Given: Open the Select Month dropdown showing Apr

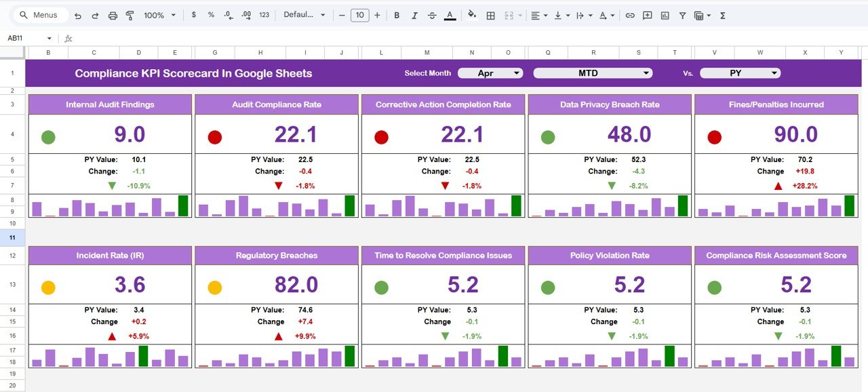Looking at the screenshot, I should tap(490, 73).
